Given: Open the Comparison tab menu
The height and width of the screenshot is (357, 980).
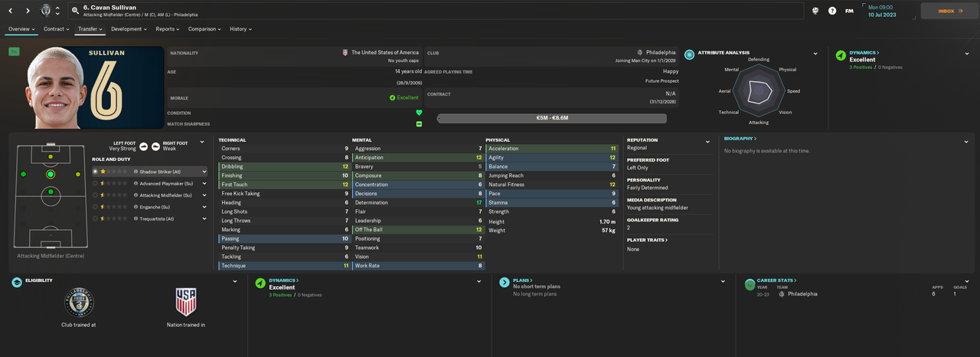Looking at the screenshot, I should 204,29.
